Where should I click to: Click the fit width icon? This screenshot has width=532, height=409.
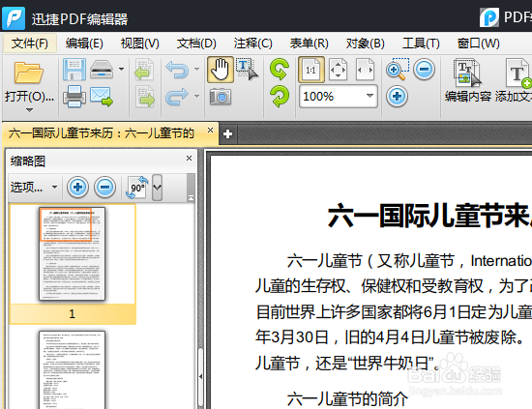pos(365,70)
